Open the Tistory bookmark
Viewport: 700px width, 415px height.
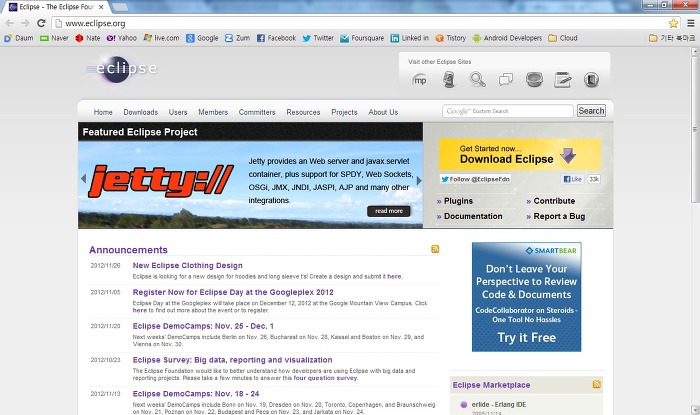[450, 38]
